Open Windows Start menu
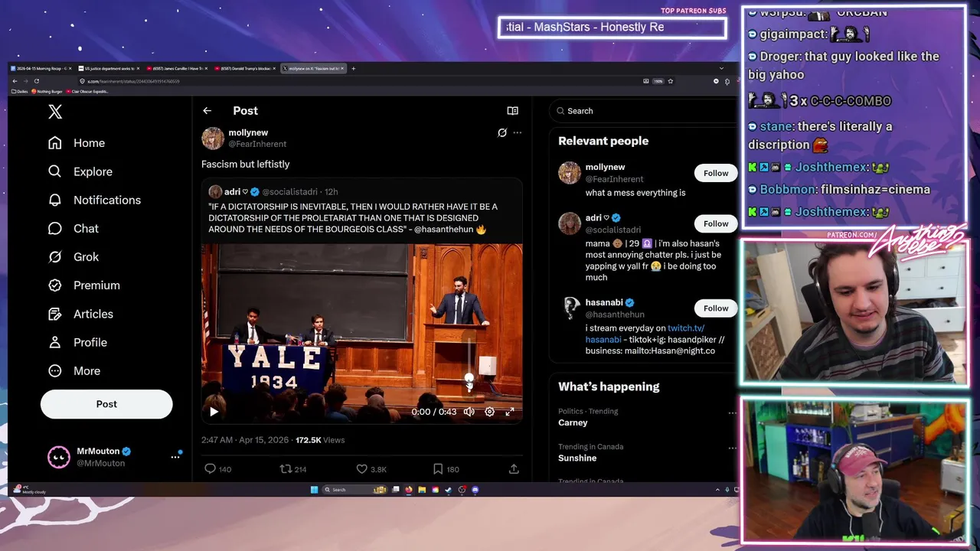980x551 pixels. 314,490
